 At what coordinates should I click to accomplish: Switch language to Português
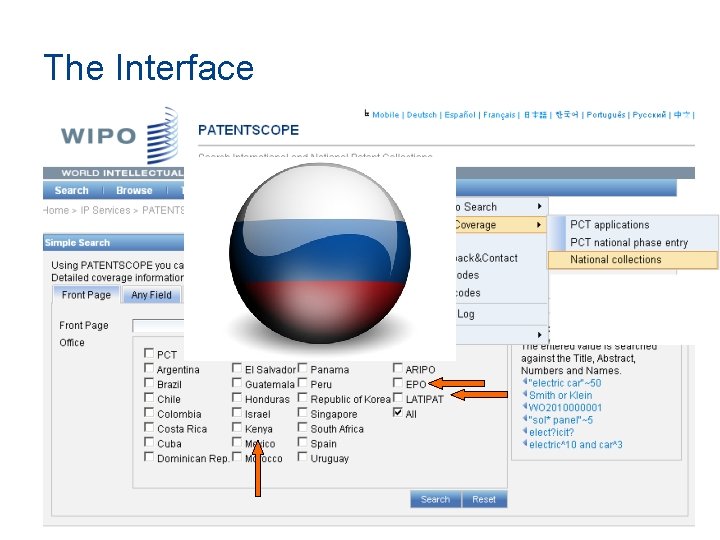606,115
